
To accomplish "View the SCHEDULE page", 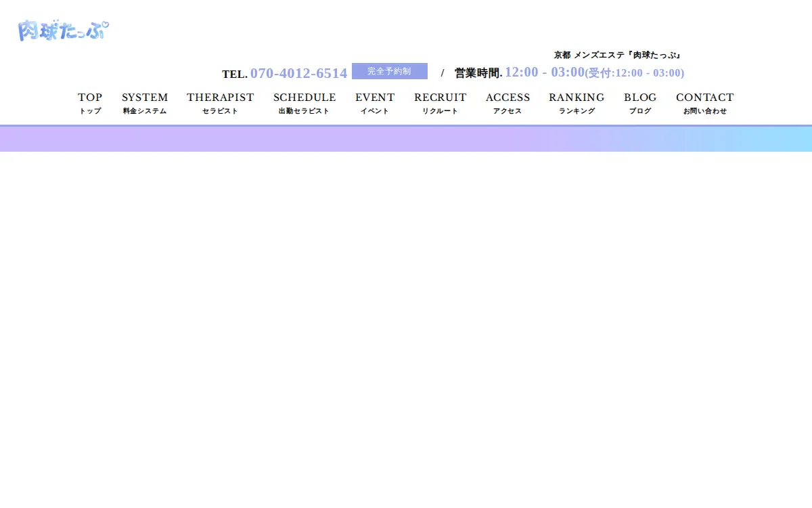I will [x=304, y=103].
